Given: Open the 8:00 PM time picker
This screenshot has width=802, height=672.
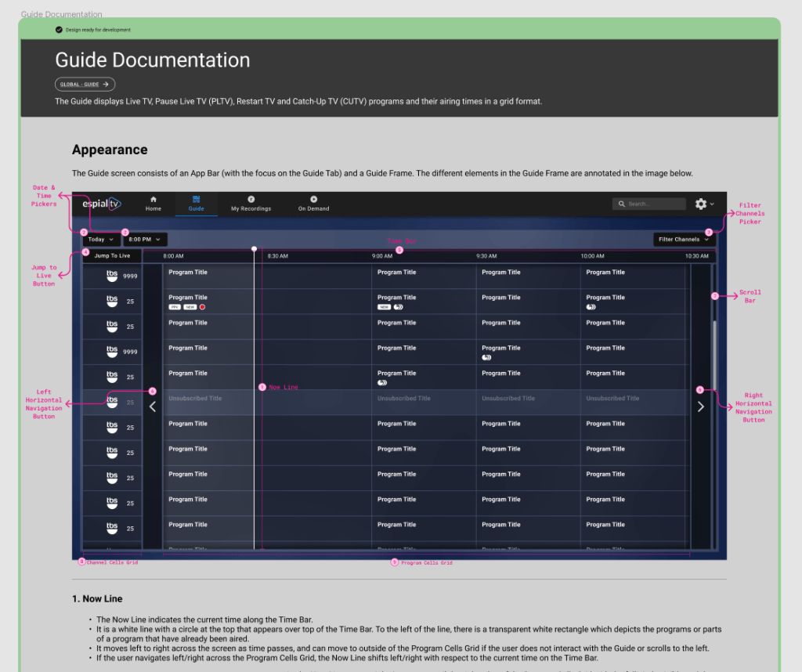Looking at the screenshot, I should pyautogui.click(x=145, y=240).
